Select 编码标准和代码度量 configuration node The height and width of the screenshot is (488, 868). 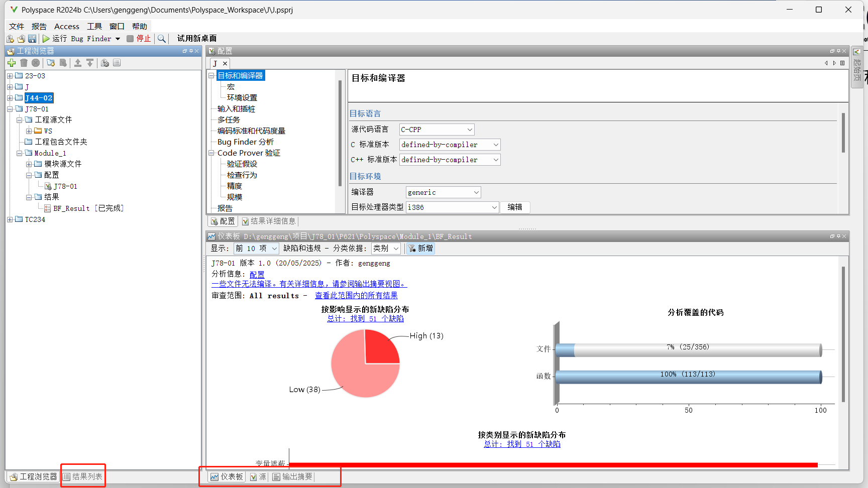(251, 131)
